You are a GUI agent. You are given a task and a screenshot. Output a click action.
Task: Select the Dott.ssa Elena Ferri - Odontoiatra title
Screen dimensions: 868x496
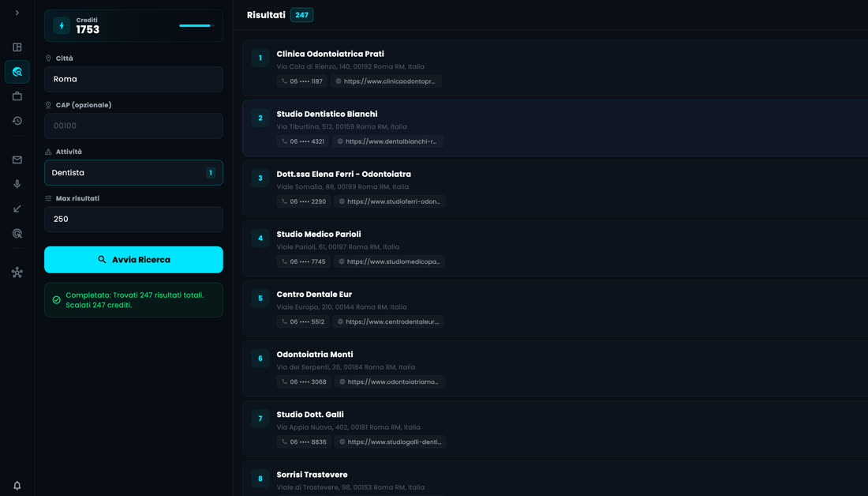(344, 174)
